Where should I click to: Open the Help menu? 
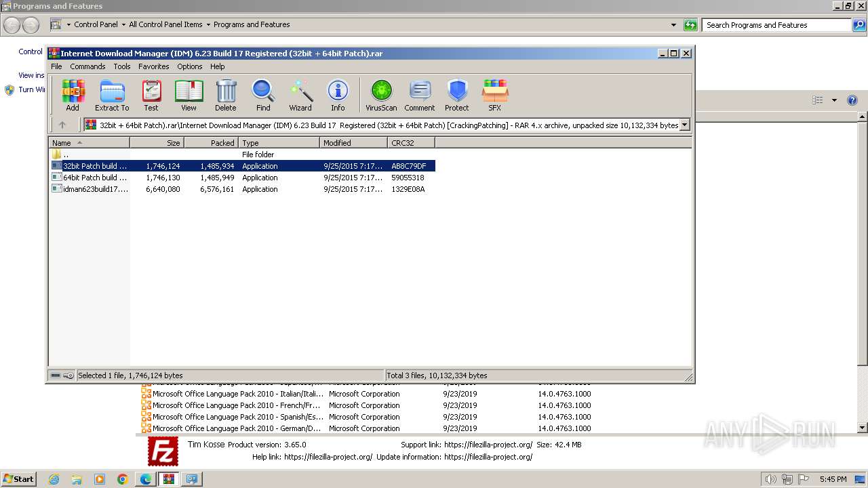218,66
